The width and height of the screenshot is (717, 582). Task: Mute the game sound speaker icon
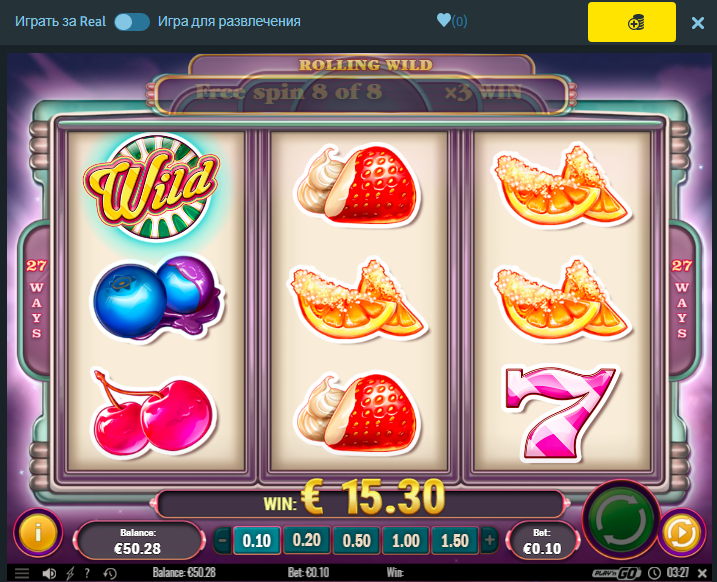pos(49,573)
